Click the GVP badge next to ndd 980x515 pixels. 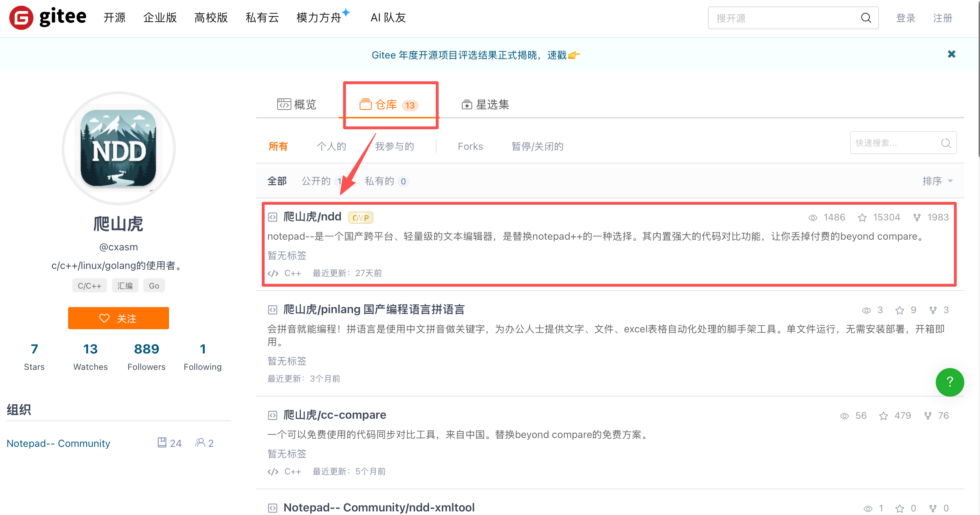360,218
